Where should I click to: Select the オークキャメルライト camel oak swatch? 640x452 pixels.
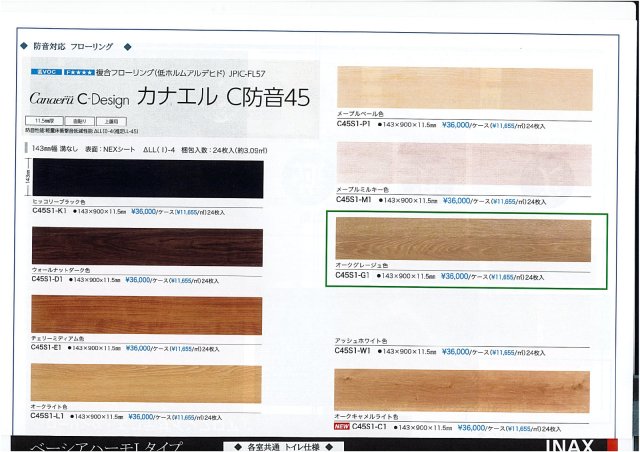(x=462, y=391)
